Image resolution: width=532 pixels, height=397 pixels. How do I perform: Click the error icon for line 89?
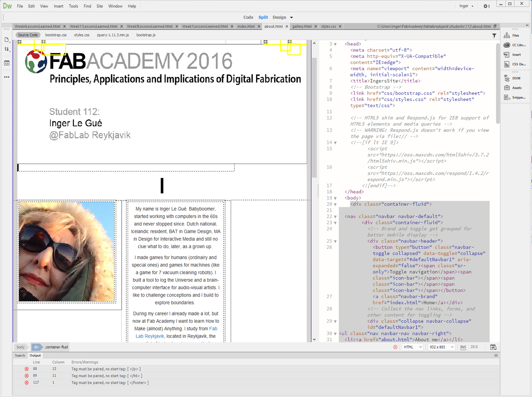point(27,376)
